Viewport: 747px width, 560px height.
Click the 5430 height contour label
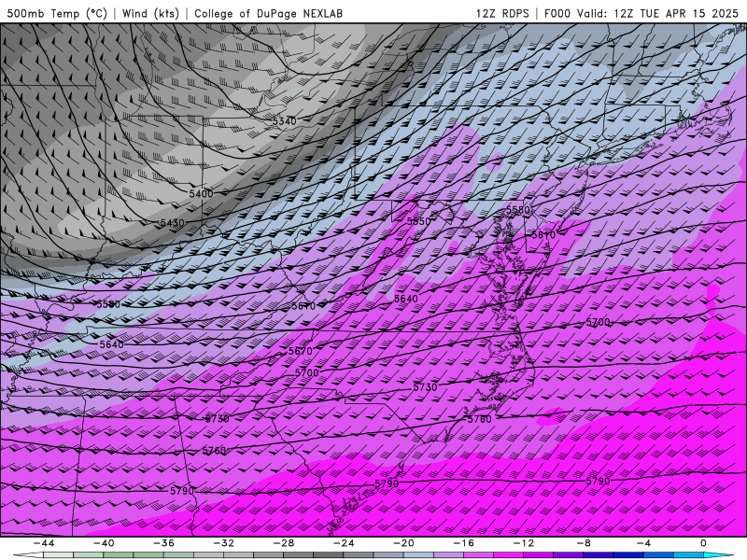coord(173,223)
